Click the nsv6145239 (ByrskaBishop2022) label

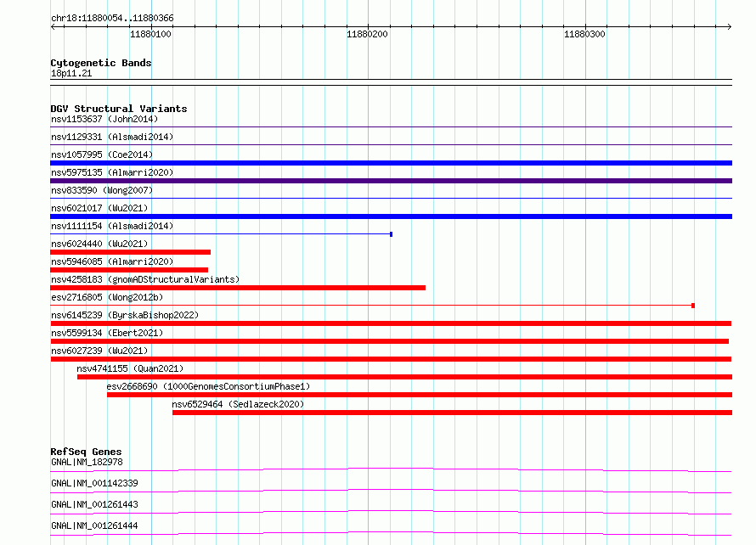tap(125, 315)
